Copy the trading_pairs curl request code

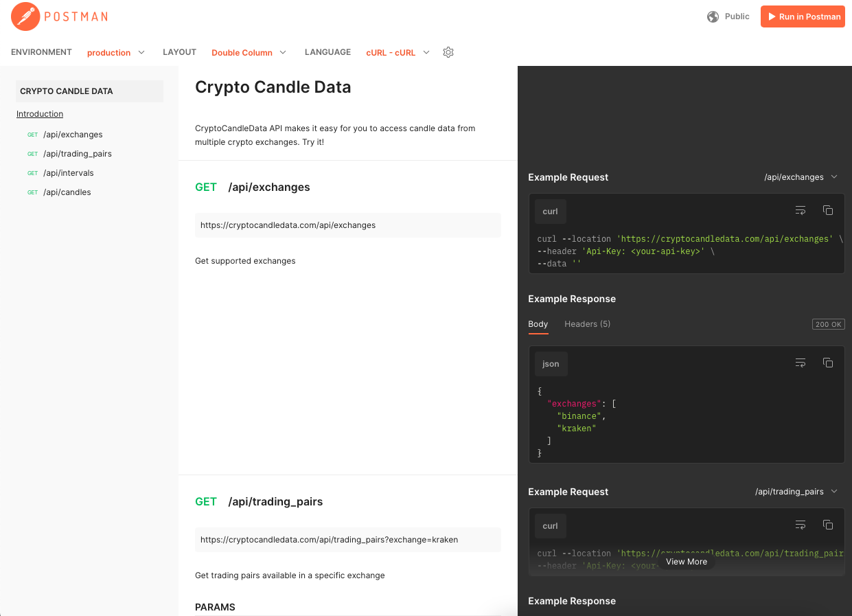pyautogui.click(x=828, y=525)
